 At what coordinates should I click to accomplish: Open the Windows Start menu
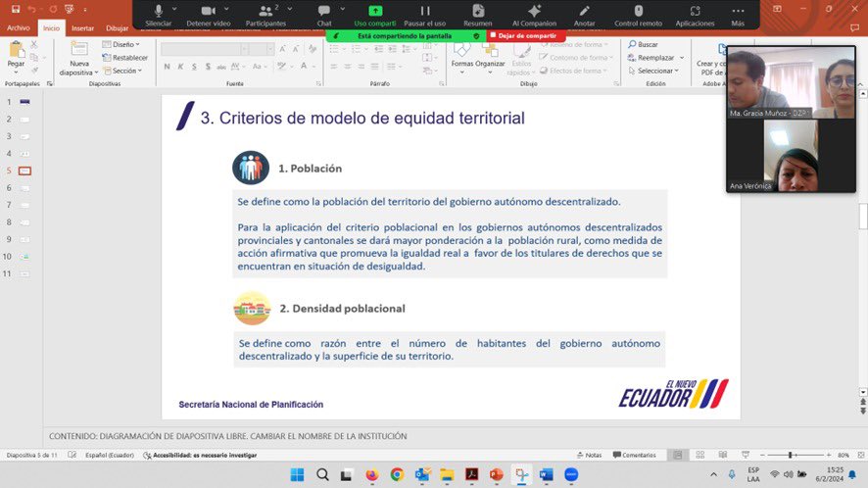click(x=297, y=474)
